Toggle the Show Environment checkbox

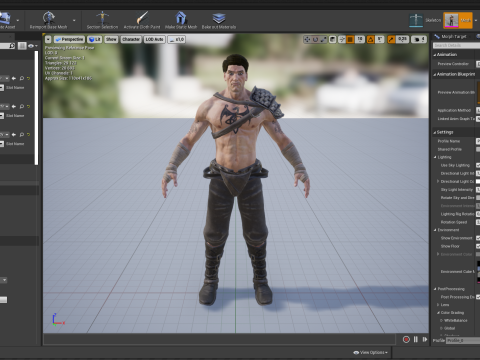click(x=478, y=238)
